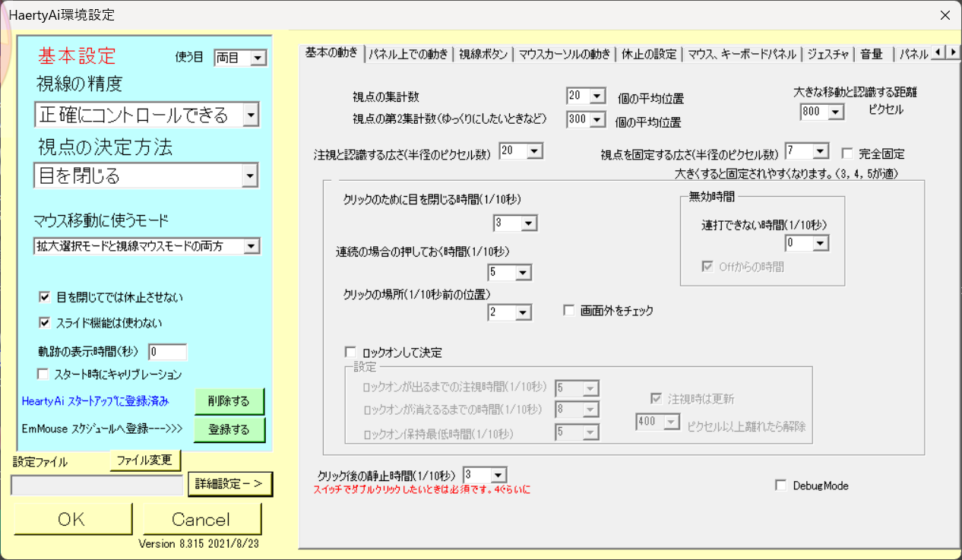Select ジェスチャ tab

coord(828,54)
